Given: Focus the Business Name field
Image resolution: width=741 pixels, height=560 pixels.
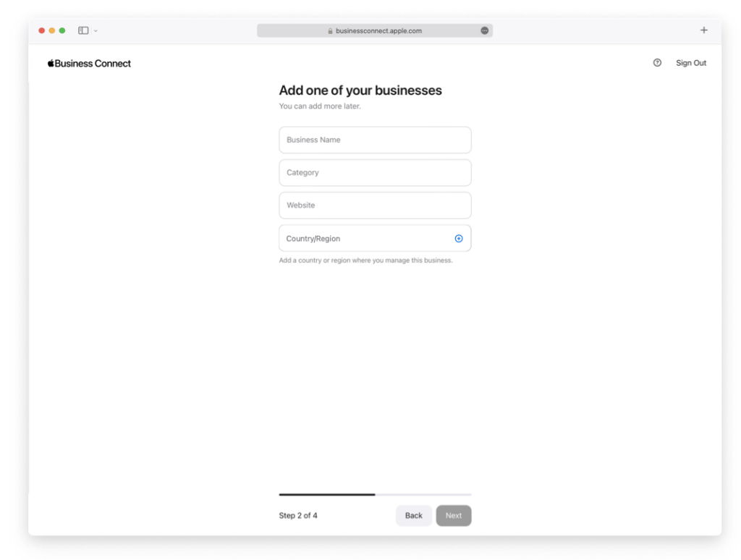Looking at the screenshot, I should pyautogui.click(x=375, y=140).
